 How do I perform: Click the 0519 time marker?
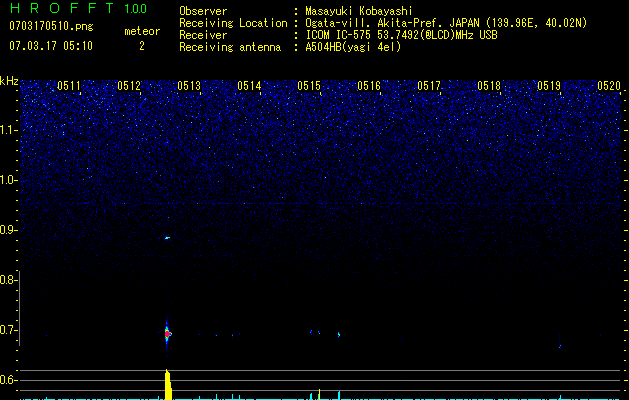[x=549, y=86]
